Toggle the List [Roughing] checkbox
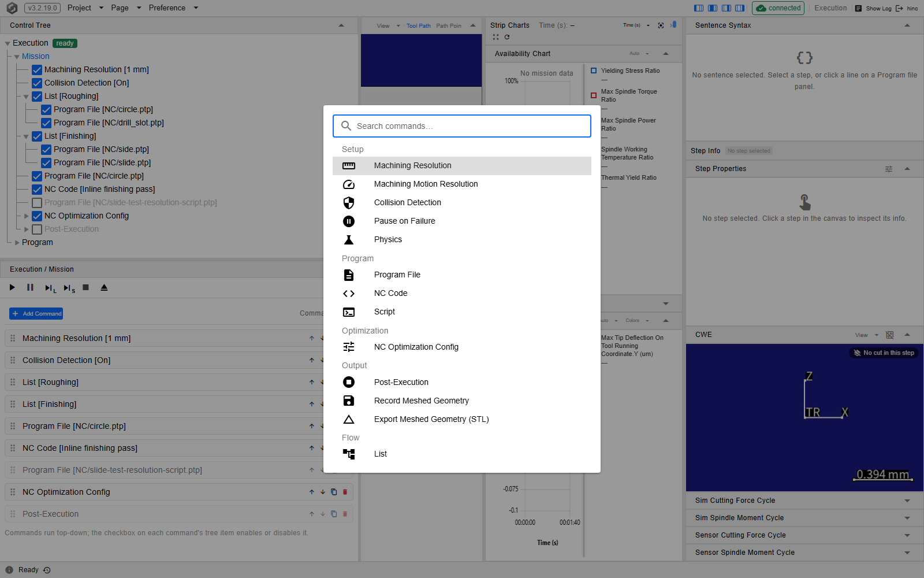The image size is (924, 578). click(x=37, y=96)
